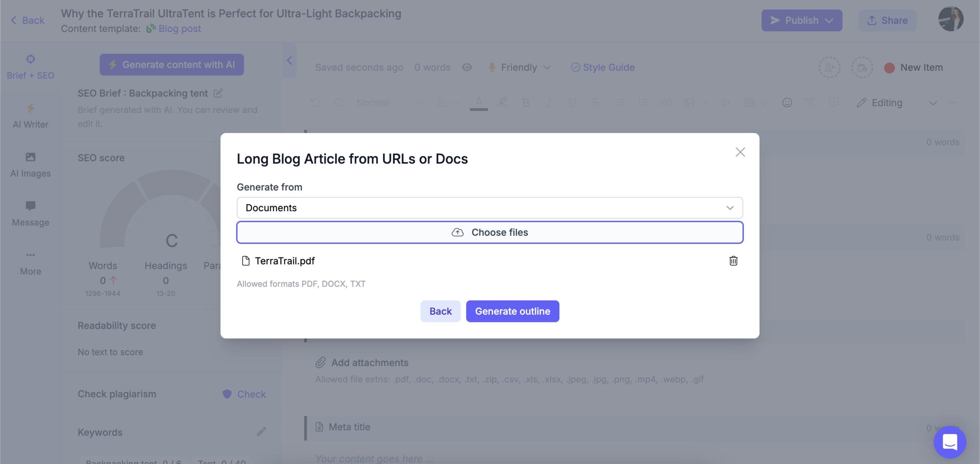Click the insert video play icon
Screen dimensions: 980x464
(x=725, y=103)
